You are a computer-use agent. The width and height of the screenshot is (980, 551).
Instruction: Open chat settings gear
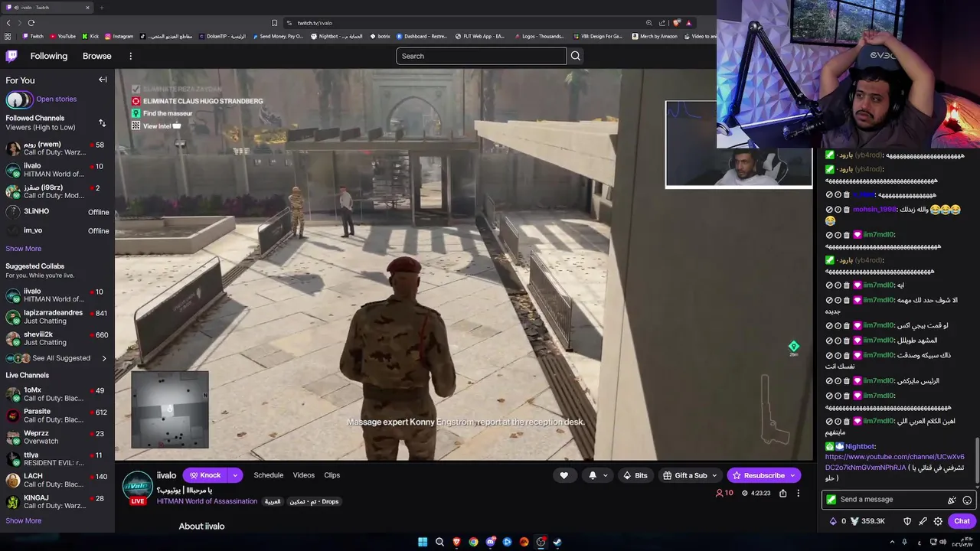click(x=938, y=521)
